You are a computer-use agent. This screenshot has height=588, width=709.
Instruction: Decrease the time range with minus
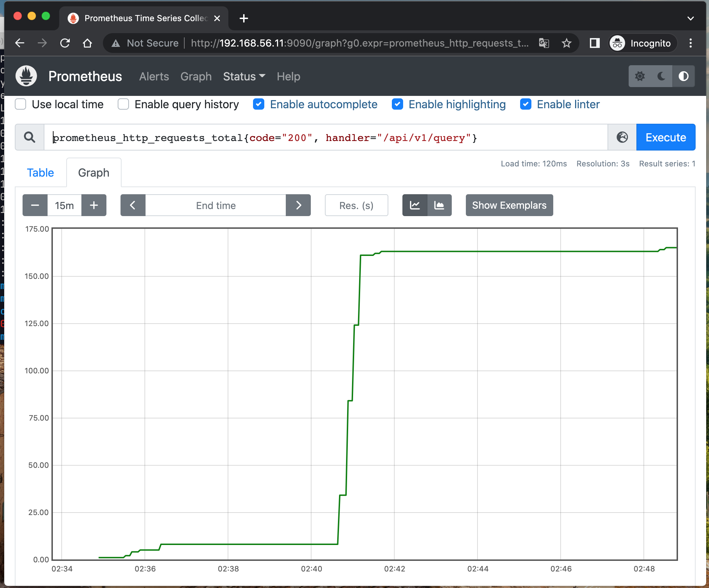pyautogui.click(x=35, y=205)
